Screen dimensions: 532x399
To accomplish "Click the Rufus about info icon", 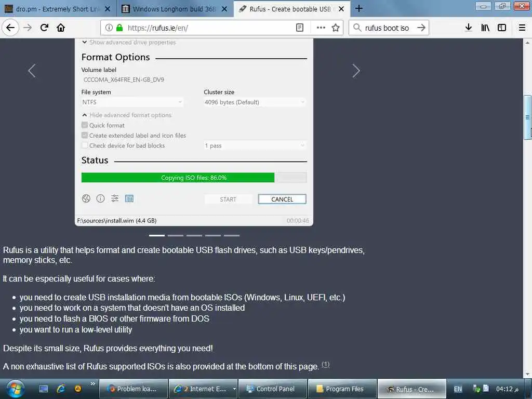I will (x=100, y=198).
